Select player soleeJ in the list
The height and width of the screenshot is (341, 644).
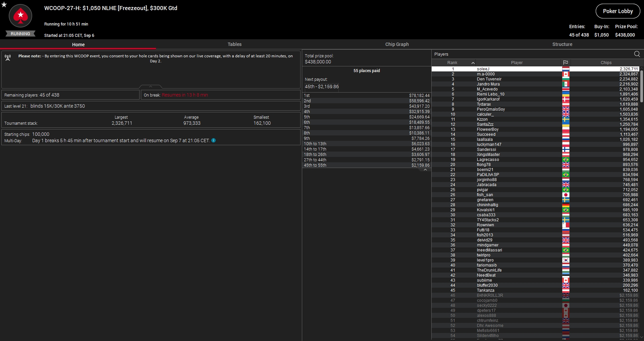pos(536,69)
